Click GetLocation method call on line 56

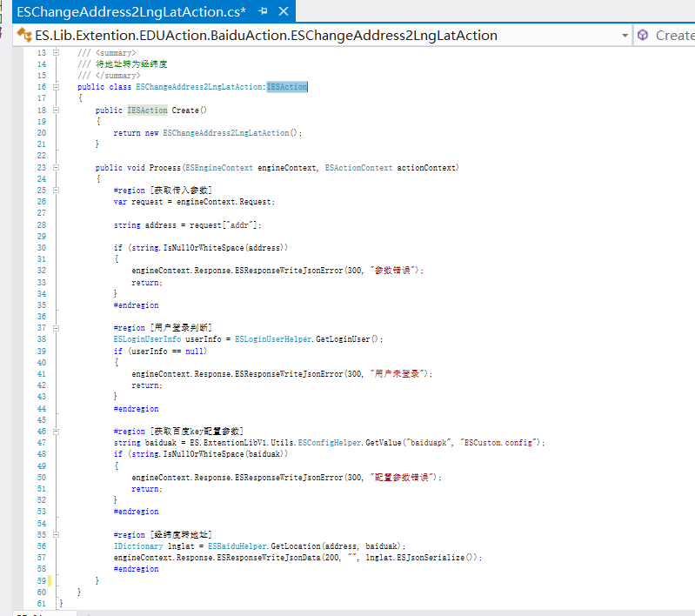click(296, 546)
